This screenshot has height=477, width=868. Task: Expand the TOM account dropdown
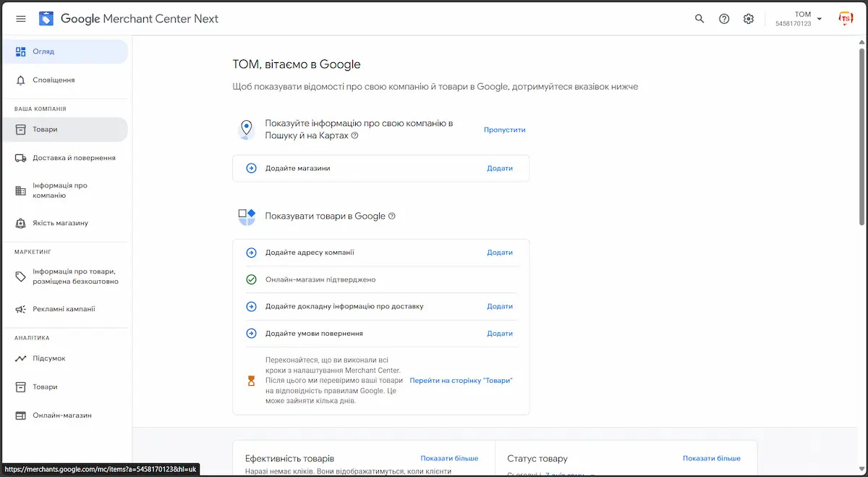point(819,19)
